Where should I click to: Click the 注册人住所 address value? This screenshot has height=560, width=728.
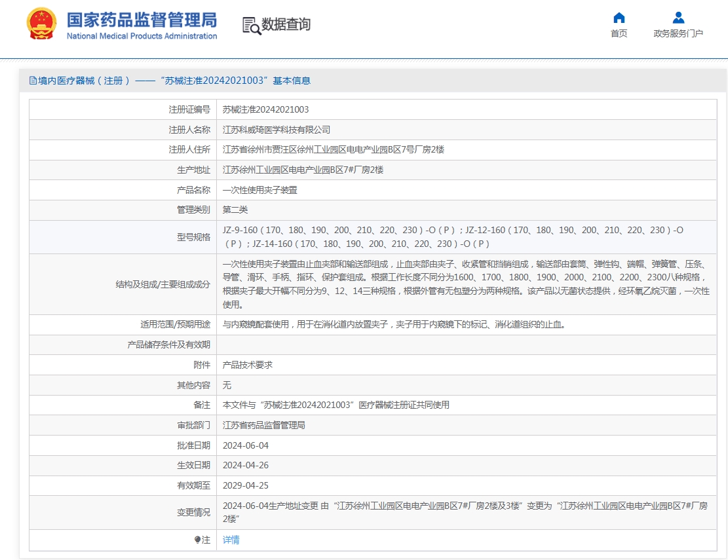point(334,150)
